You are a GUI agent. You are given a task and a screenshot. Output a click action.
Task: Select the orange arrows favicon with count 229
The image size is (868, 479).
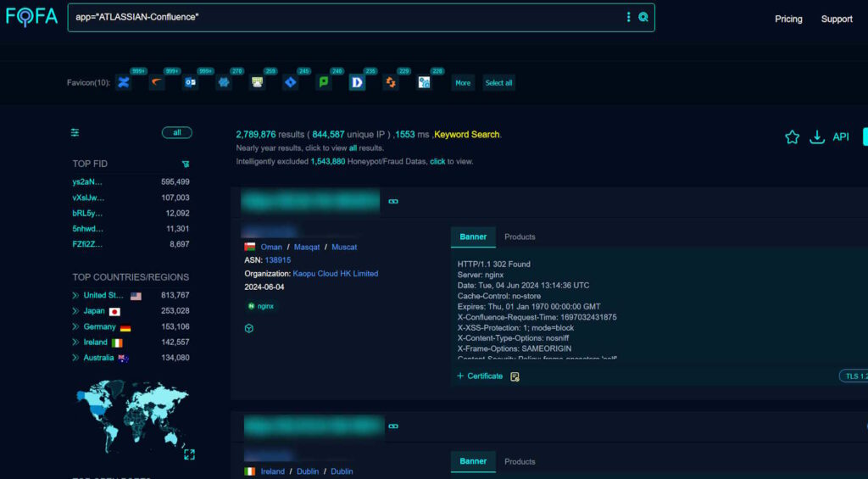tap(390, 82)
